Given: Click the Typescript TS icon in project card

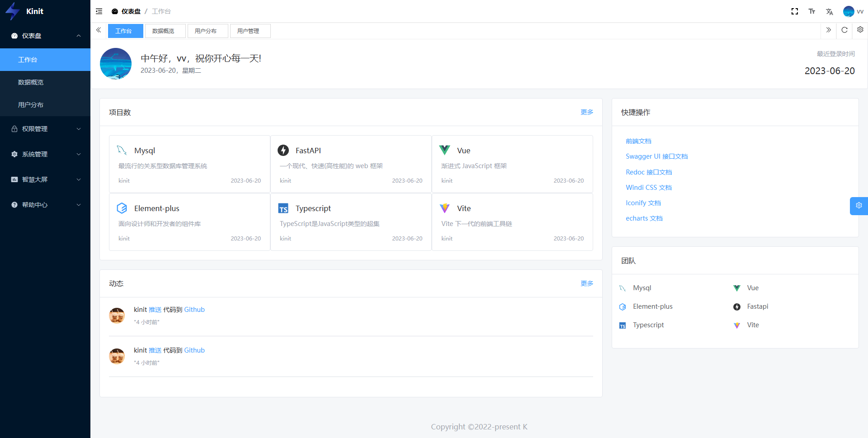Looking at the screenshot, I should pyautogui.click(x=283, y=208).
